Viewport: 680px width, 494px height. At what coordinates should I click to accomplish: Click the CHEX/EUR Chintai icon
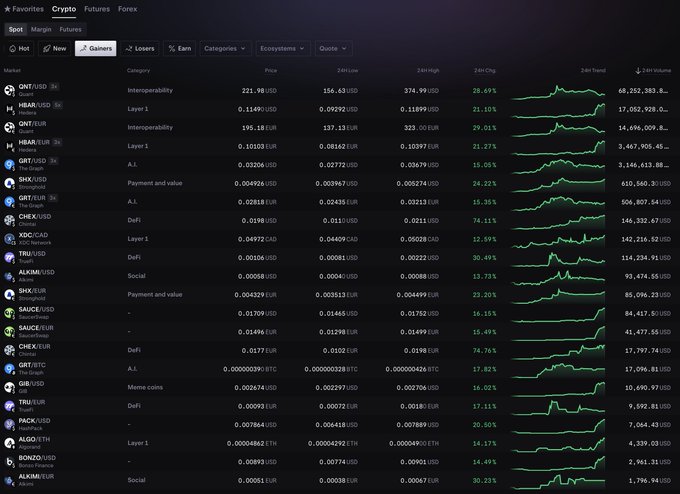point(10,350)
